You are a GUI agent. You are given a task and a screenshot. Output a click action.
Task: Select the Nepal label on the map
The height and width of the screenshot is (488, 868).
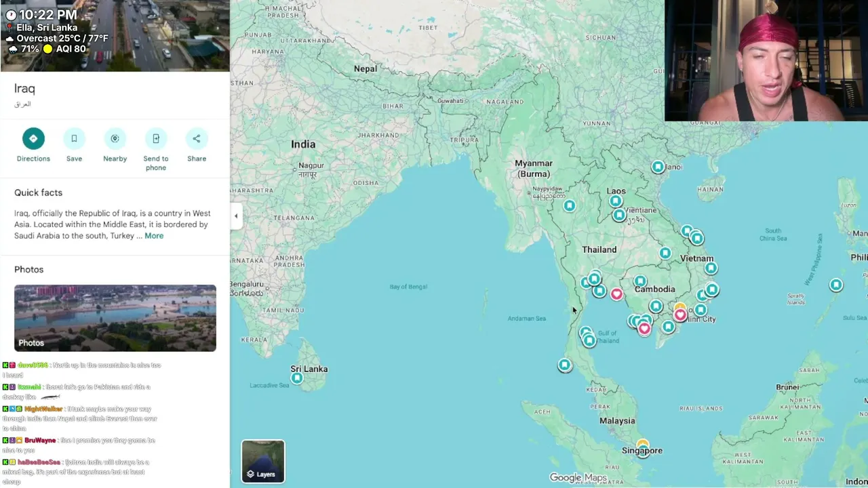366,68
